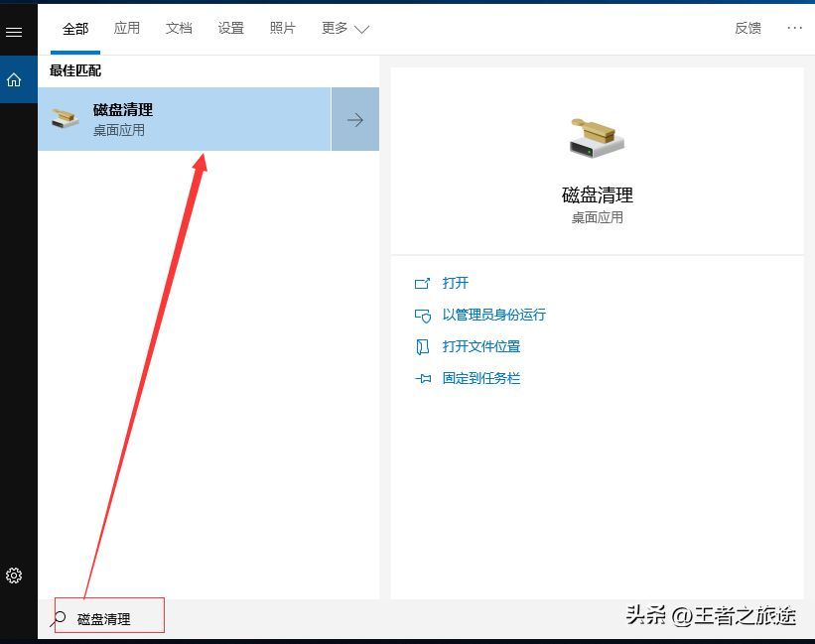Switch to the 全部 tab
This screenshot has width=815, height=644.
(75, 29)
